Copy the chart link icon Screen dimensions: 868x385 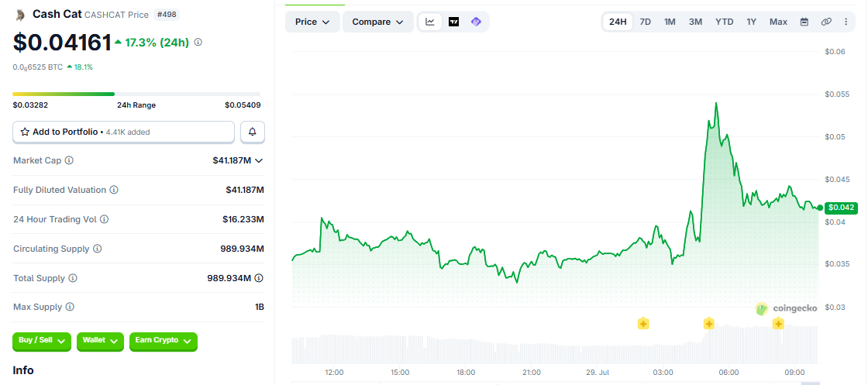coord(826,22)
